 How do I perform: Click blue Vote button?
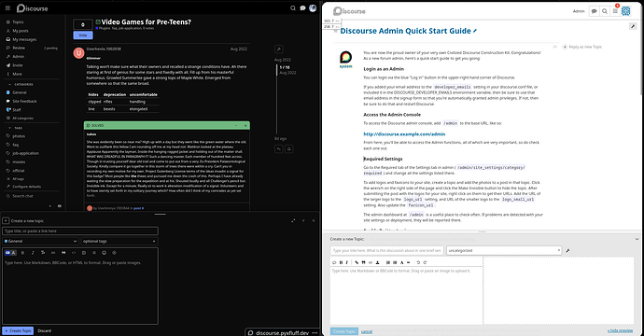(x=83, y=35)
